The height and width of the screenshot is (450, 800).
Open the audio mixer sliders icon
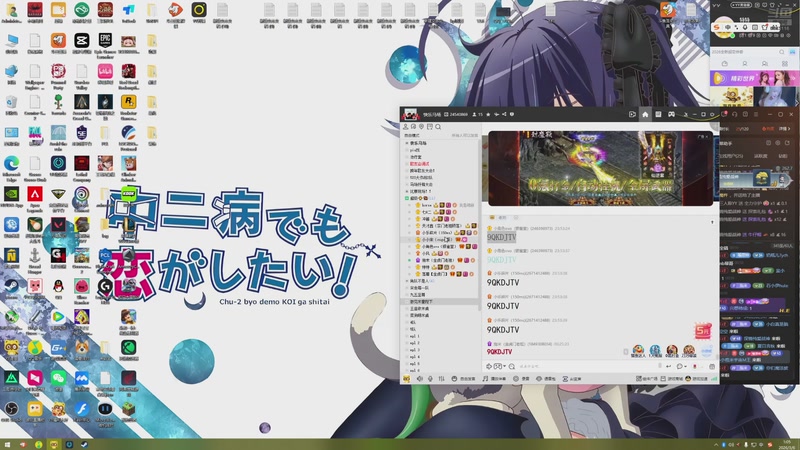click(x=441, y=379)
